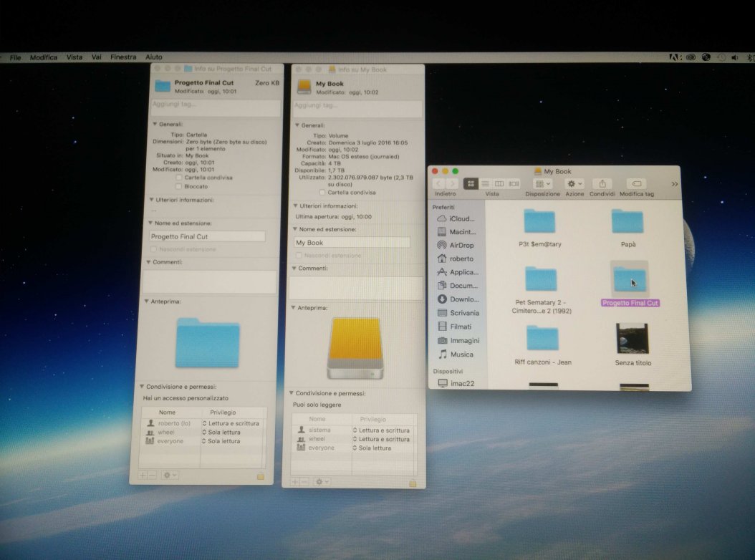Change roberto privilege Lettura e scrittura
This screenshot has height=560, width=755.
tap(231, 424)
